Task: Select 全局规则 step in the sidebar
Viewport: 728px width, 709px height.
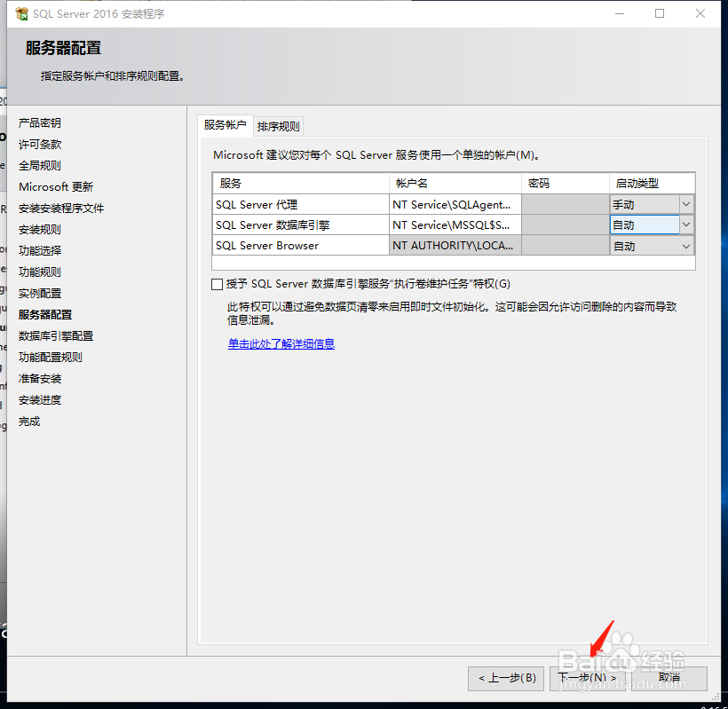Action: point(40,166)
